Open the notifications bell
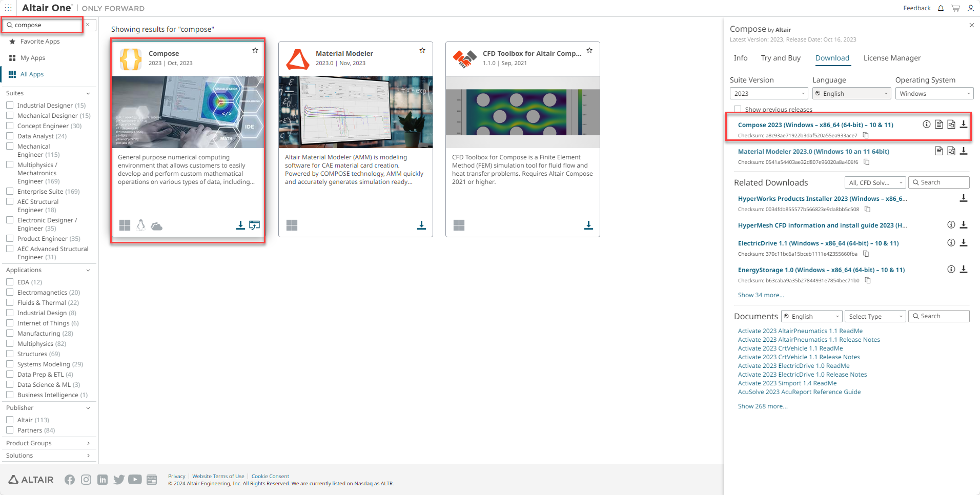This screenshot has width=980, height=495. pos(941,8)
